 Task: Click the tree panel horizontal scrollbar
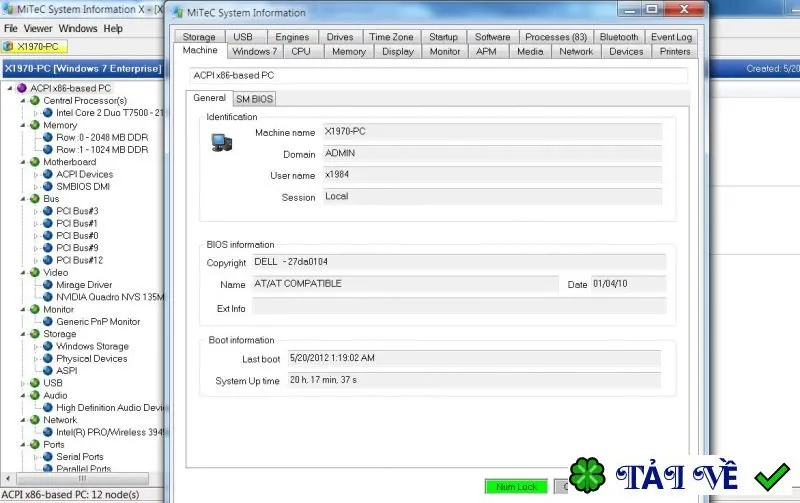(x=83, y=479)
